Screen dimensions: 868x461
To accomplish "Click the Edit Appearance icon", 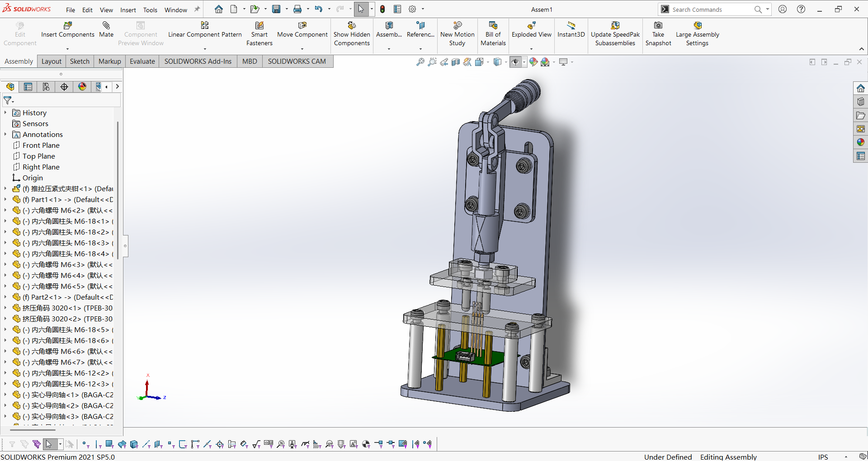I will (x=534, y=62).
